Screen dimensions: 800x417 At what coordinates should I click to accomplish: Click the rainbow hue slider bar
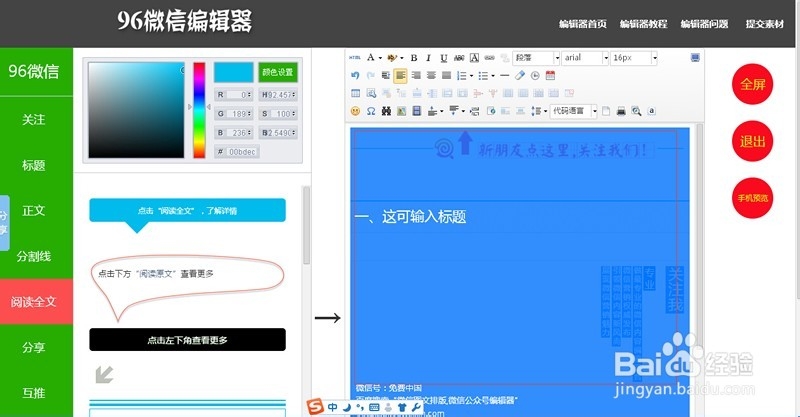tap(199, 110)
